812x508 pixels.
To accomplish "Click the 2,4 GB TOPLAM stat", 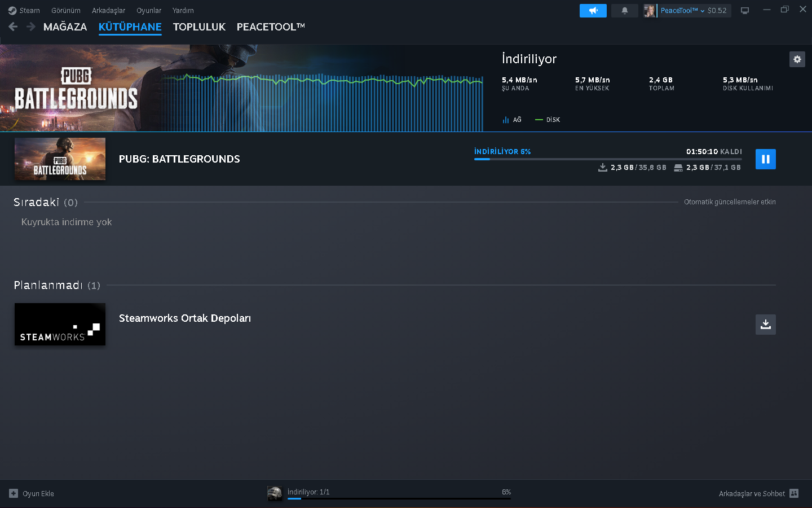I will point(661,84).
